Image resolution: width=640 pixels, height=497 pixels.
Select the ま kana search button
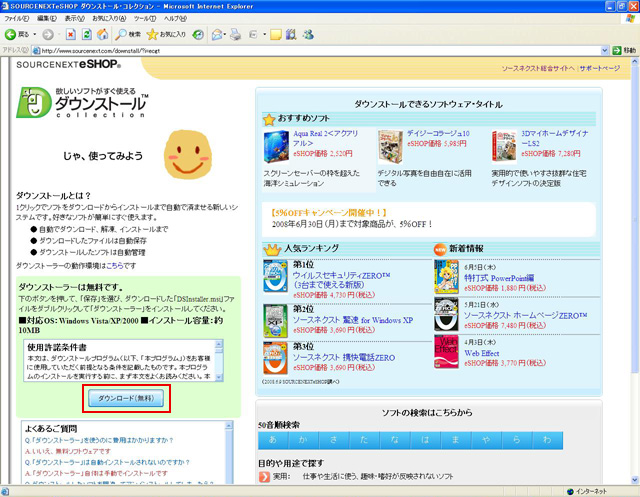(x=456, y=440)
